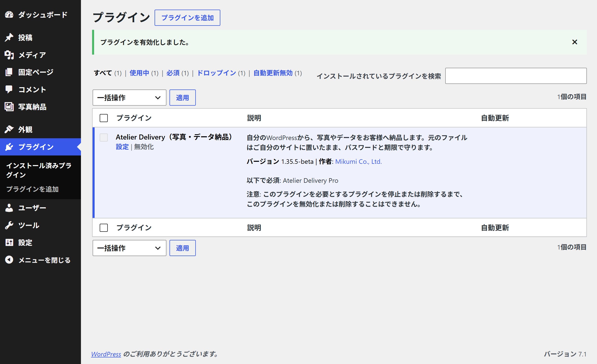Filter by ドロップイン plugins
Image resolution: width=597 pixels, height=364 pixels.
[217, 73]
